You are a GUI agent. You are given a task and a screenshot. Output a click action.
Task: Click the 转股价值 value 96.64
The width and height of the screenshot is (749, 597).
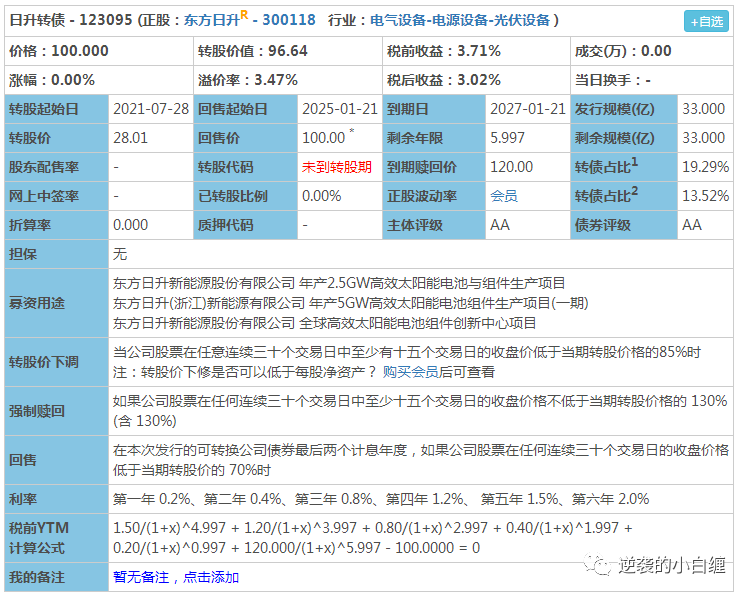tap(288, 51)
